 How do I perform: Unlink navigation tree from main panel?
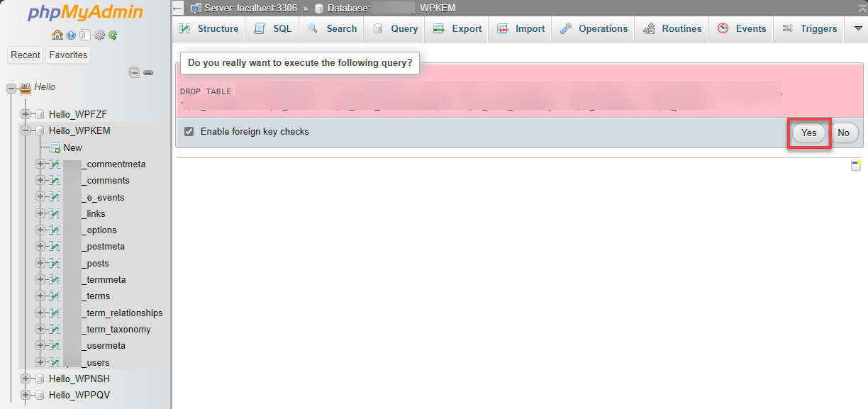pyautogui.click(x=148, y=72)
